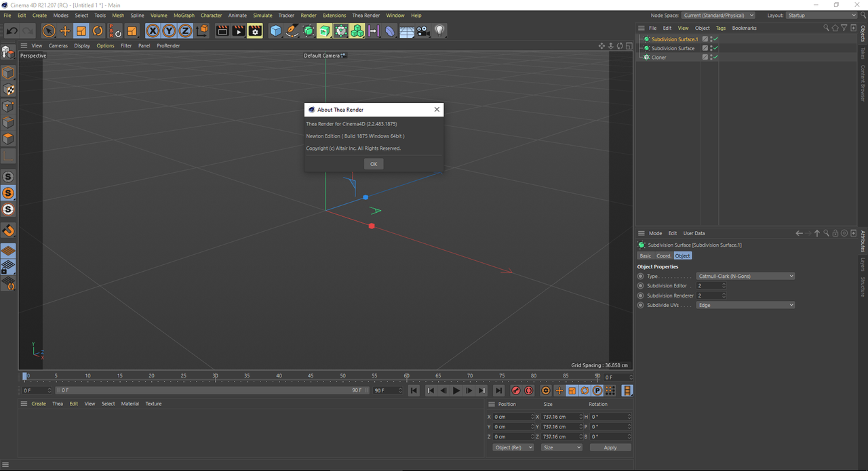Image resolution: width=868 pixels, height=471 pixels.
Task: Toggle Y axis lock
Action: tap(169, 30)
